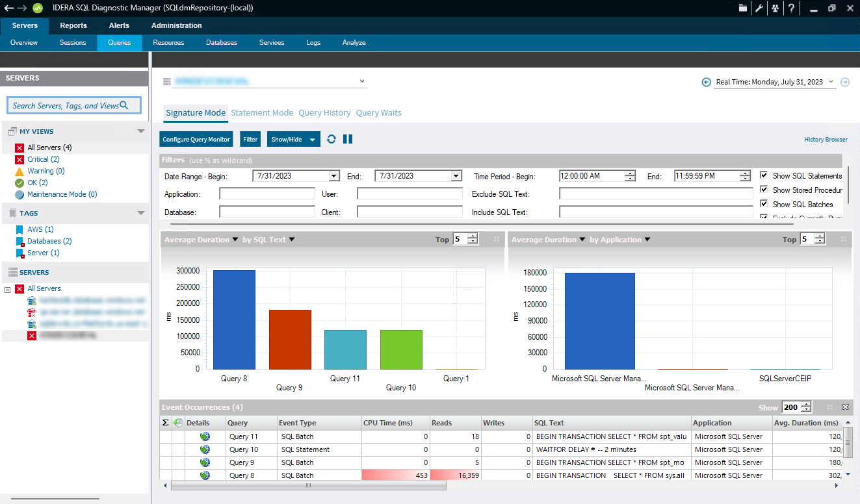Viewport: 860px width, 504px height.
Task: Click the previous time arrow icon
Action: click(706, 82)
